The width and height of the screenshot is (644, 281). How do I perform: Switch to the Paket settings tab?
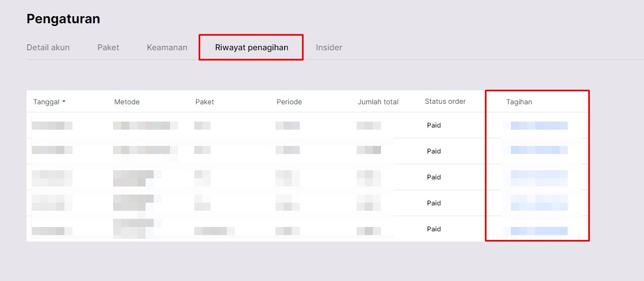108,48
